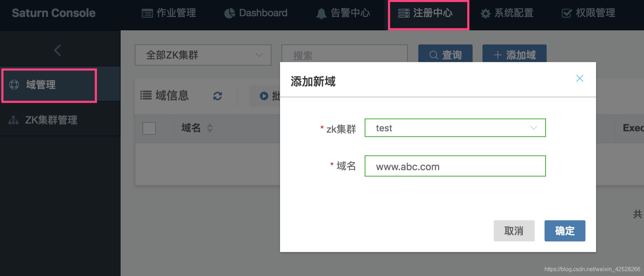This screenshot has width=644, height=276.
Task: Close the 添加新域 dialog
Action: [579, 78]
